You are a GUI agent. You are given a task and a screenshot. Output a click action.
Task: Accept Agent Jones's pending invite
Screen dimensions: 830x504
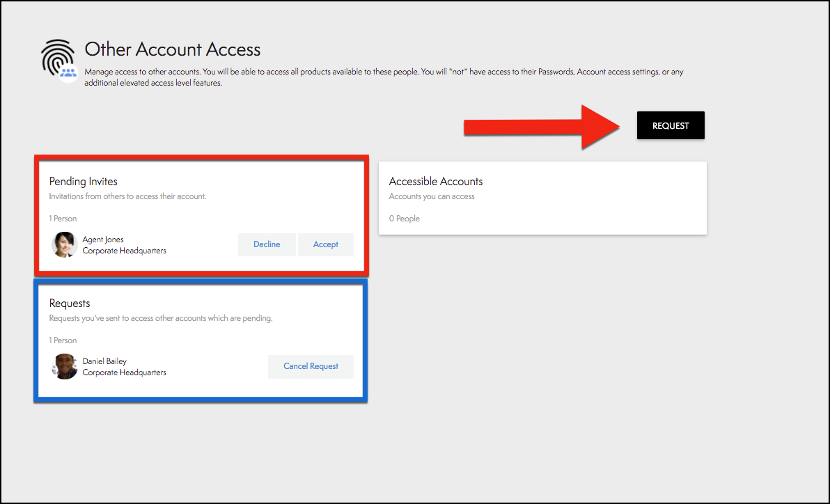325,244
